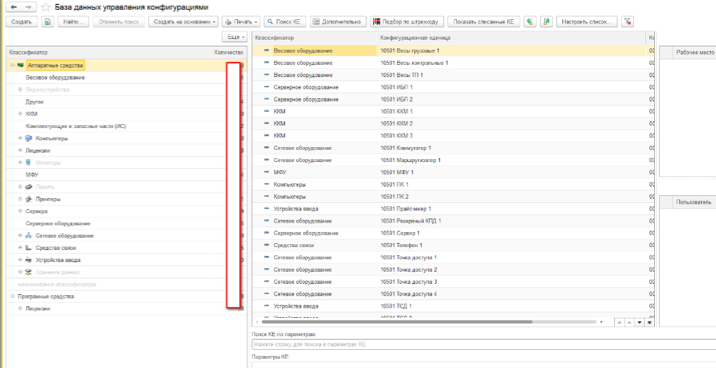Click the back navigation arrow

coord(13,7)
